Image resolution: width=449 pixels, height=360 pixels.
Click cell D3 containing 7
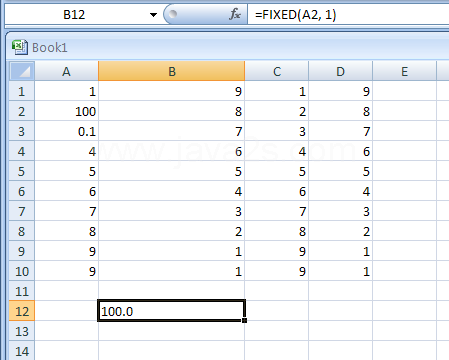[340, 131]
